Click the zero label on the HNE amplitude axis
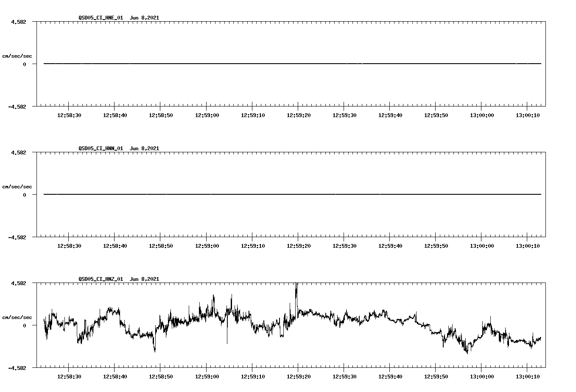576x392 pixels. 25,64
